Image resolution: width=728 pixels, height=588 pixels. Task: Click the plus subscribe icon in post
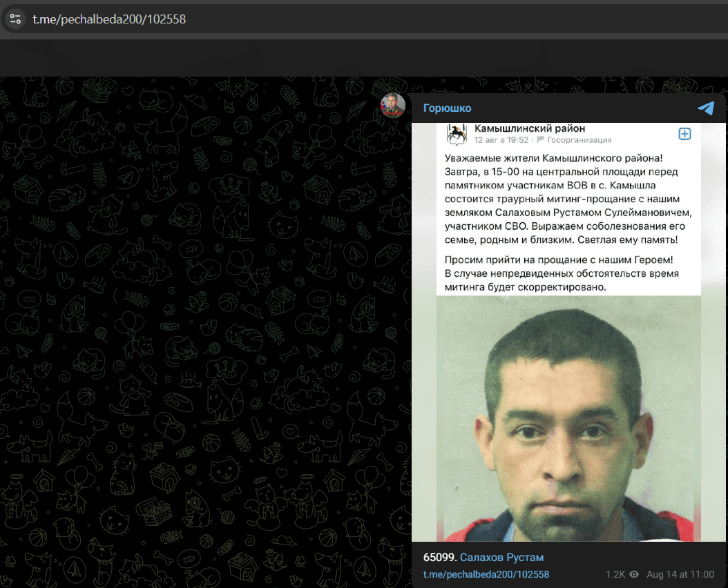click(x=684, y=134)
